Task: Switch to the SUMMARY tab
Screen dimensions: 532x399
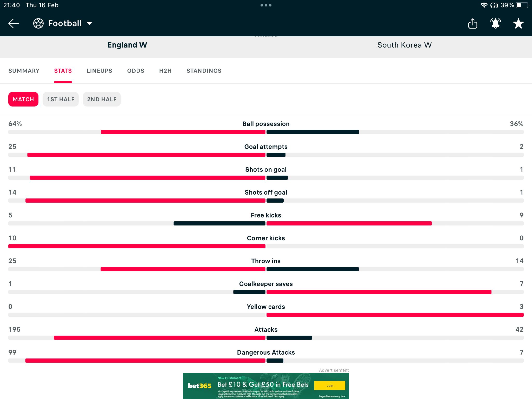Action: click(x=24, y=71)
